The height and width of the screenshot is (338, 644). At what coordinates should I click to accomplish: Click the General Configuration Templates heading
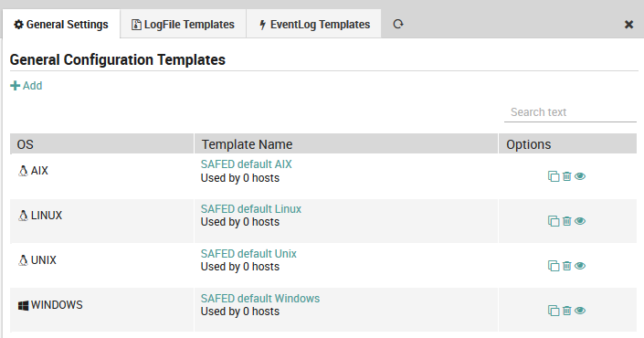(x=118, y=60)
